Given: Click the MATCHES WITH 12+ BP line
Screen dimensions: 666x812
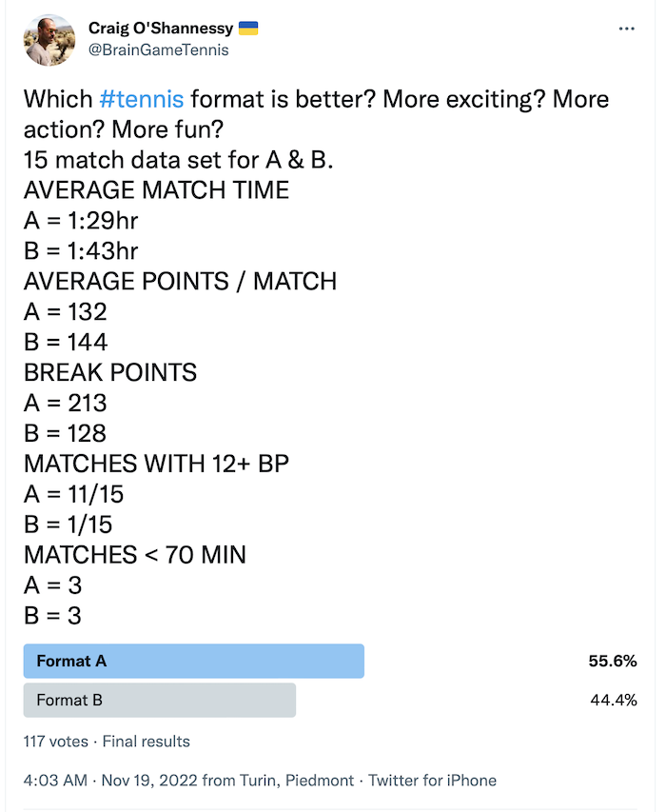Looking at the screenshot, I should click(156, 464).
